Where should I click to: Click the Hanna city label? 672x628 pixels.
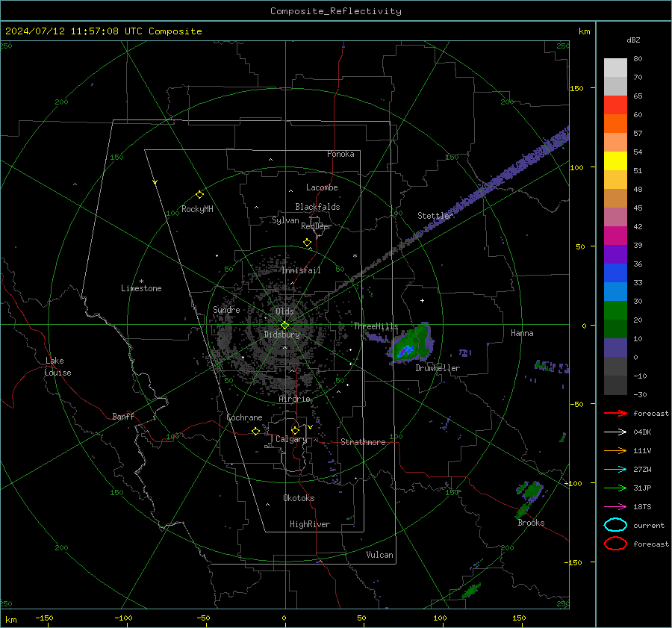coord(522,333)
